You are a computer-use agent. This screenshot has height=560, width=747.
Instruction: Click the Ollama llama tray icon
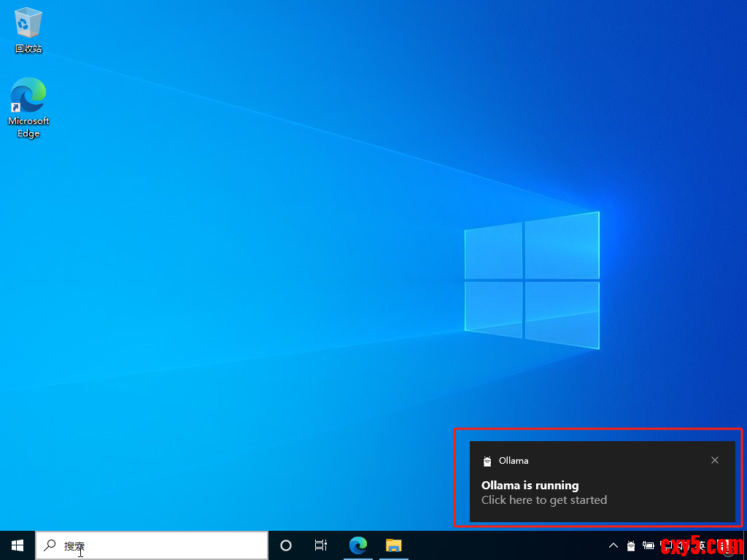[631, 545]
